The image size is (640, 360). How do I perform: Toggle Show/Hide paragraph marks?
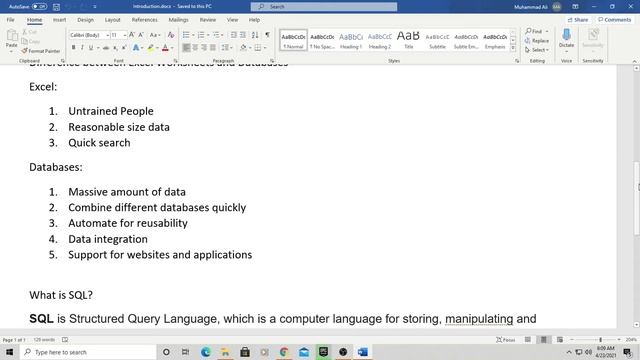[x=267, y=35]
